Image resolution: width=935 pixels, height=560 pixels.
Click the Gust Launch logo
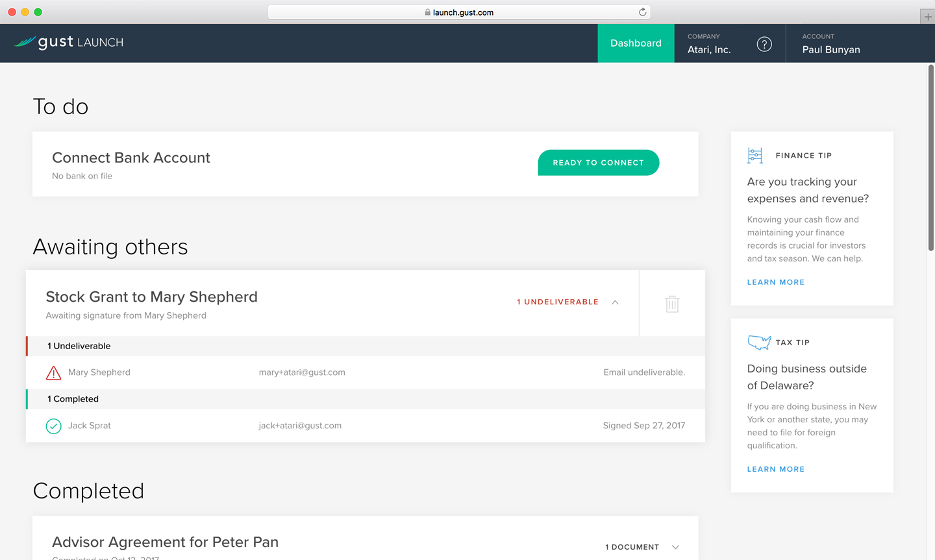69,43
